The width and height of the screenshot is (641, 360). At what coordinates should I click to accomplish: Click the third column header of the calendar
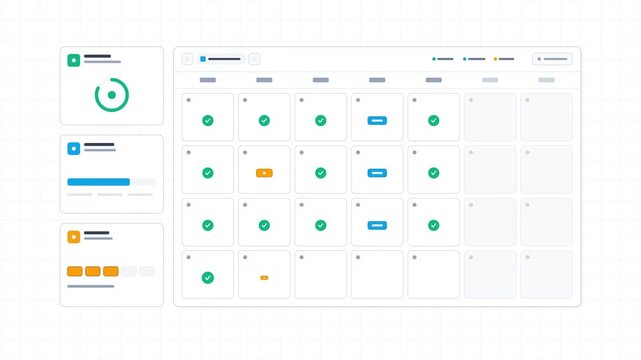click(x=320, y=80)
